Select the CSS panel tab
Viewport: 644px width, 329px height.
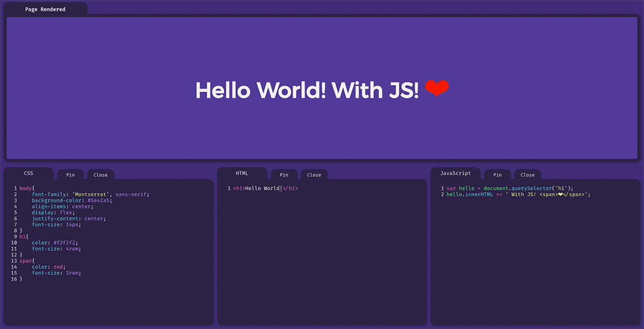click(x=28, y=174)
